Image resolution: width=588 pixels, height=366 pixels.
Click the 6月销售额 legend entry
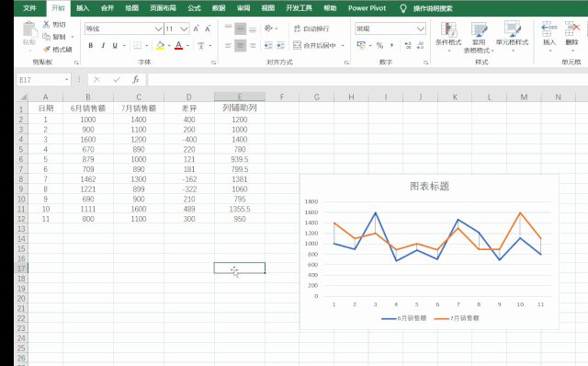tap(404, 318)
